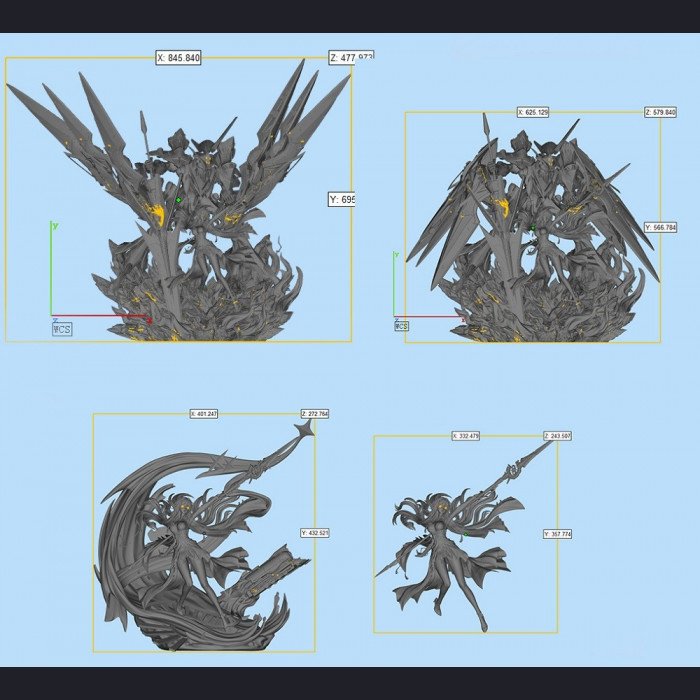The width and height of the screenshot is (700, 700).
Task: Click the Y: 357.774 dimension label
Action: tap(558, 534)
